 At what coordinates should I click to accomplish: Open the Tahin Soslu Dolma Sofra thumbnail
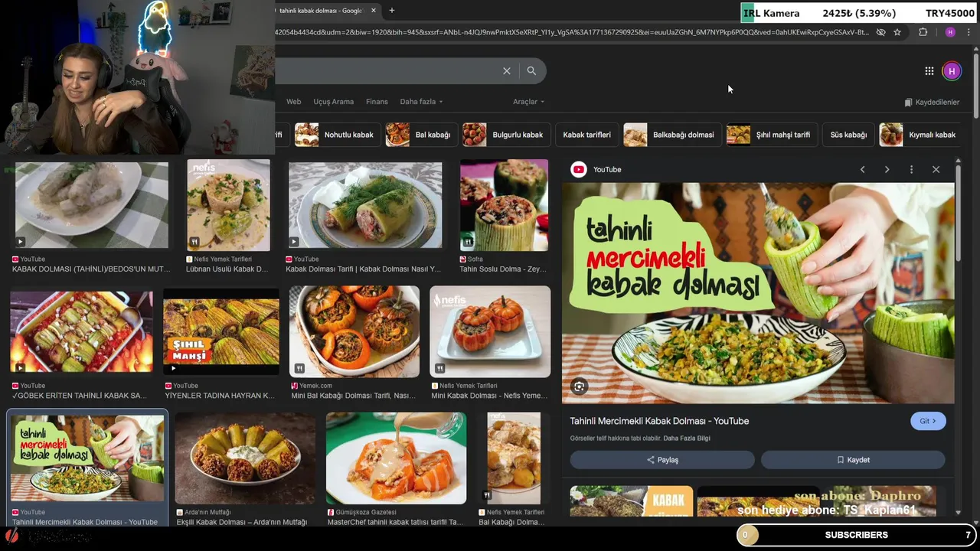[504, 205]
